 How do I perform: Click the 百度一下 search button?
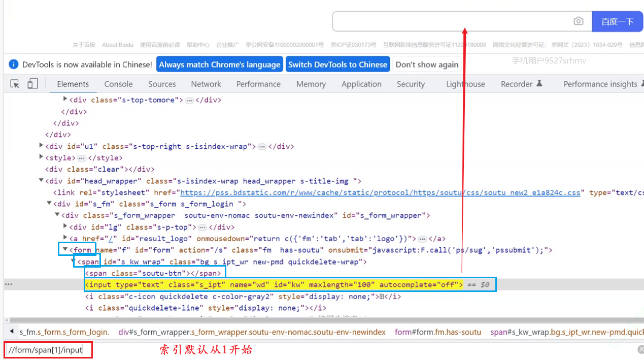618,21
